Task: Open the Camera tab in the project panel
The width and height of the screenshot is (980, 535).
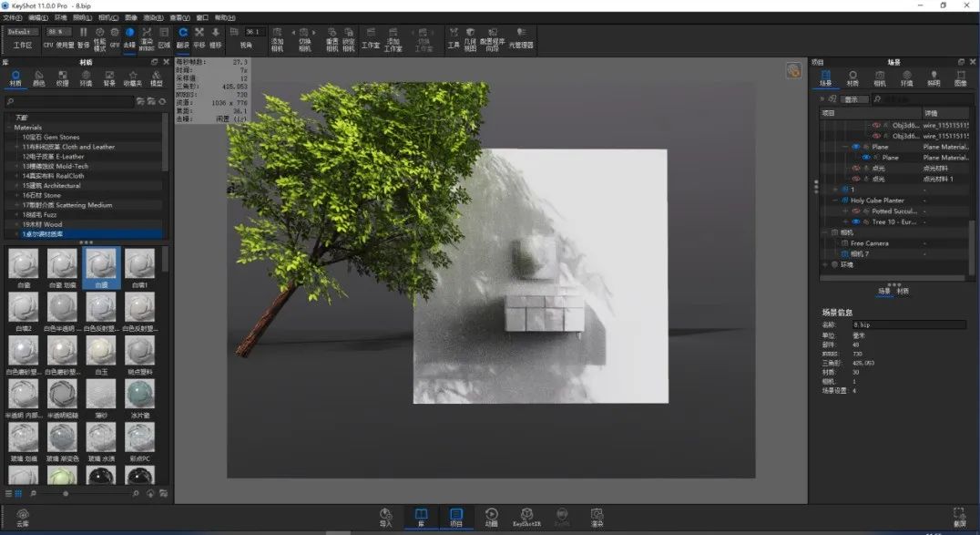Action: point(880,78)
